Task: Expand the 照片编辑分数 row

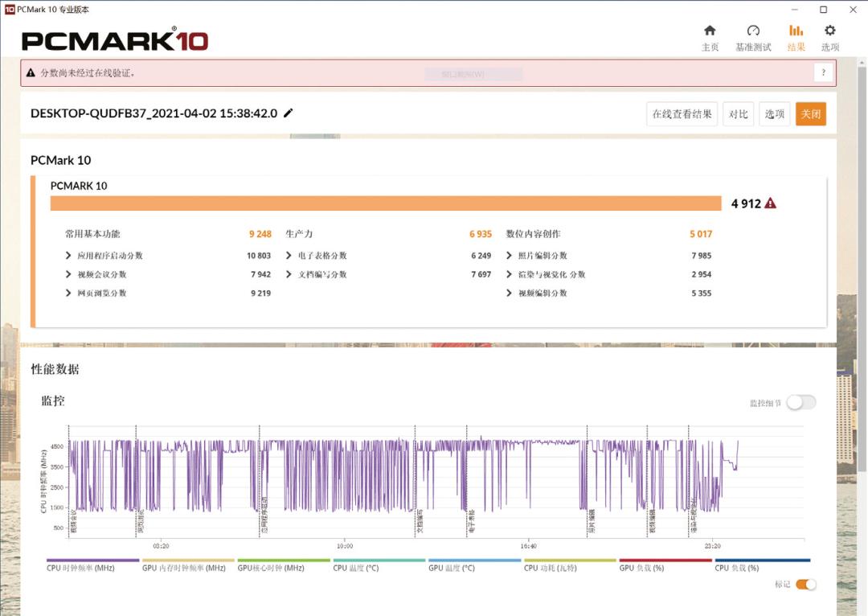Action: pyautogui.click(x=510, y=256)
